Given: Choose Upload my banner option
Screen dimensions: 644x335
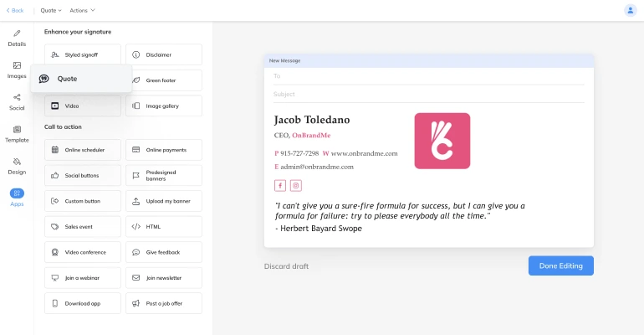Looking at the screenshot, I should pos(164,201).
